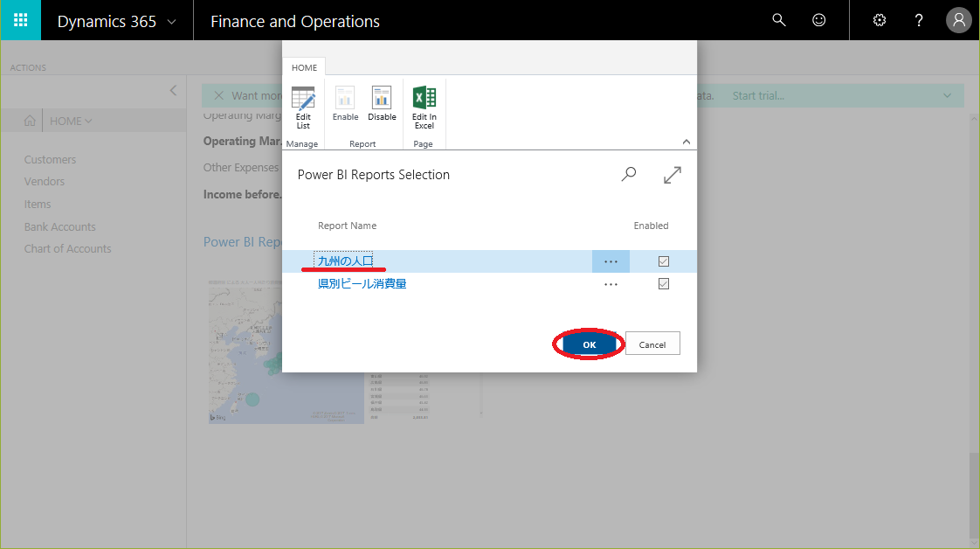Click the Start trial link in banner
The height and width of the screenshot is (549, 980).
(x=758, y=95)
